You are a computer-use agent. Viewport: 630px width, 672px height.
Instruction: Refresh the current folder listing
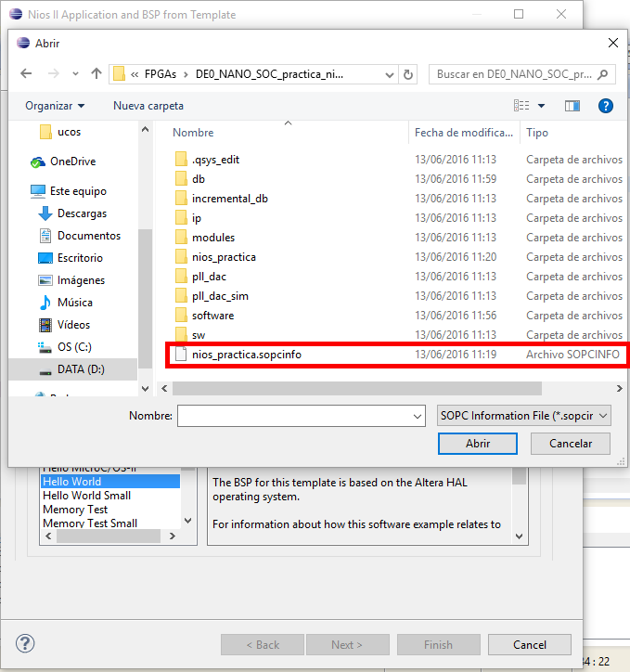coord(407,74)
